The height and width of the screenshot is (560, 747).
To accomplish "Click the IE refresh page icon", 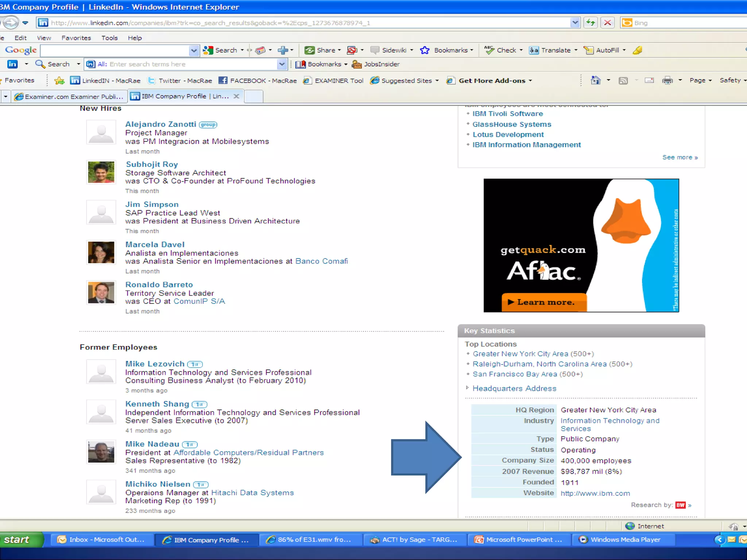I will tap(591, 23).
